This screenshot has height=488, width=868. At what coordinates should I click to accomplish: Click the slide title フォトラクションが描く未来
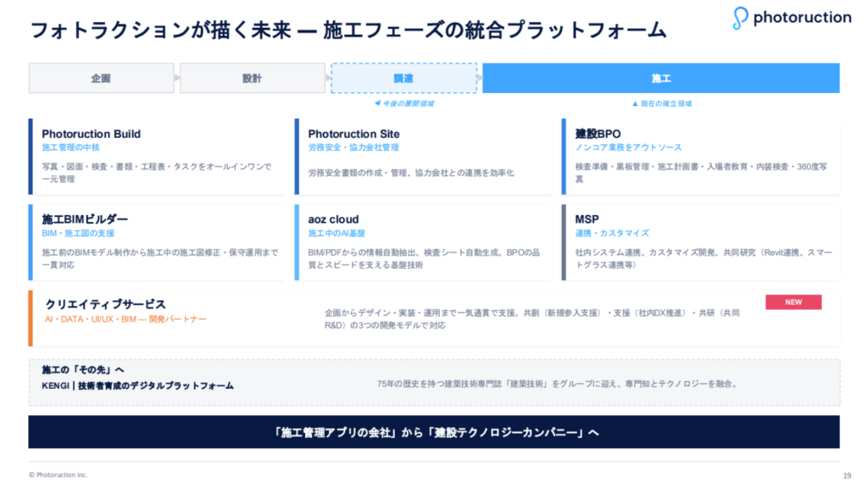348,30
